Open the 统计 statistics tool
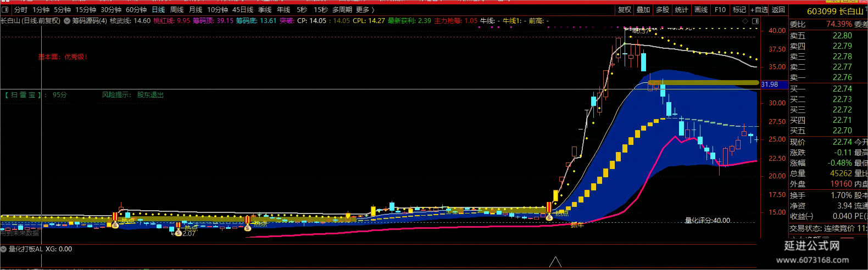 [x=682, y=10]
